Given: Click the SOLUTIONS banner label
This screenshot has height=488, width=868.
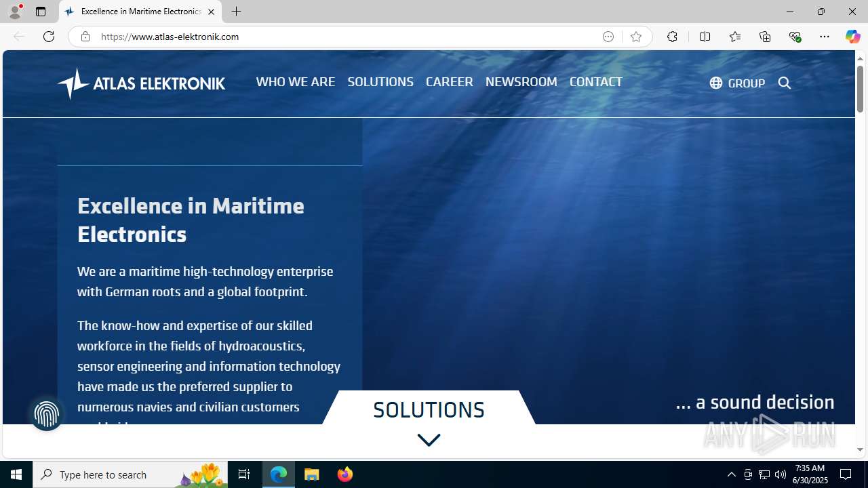Looking at the screenshot, I should coord(429,409).
